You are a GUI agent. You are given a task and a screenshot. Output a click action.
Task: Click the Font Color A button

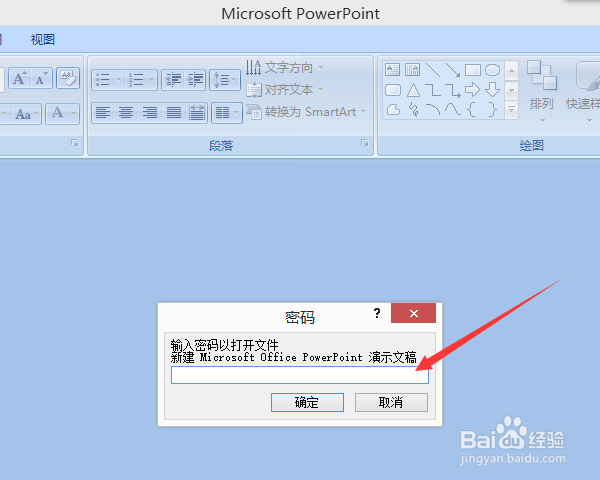[x=57, y=114]
